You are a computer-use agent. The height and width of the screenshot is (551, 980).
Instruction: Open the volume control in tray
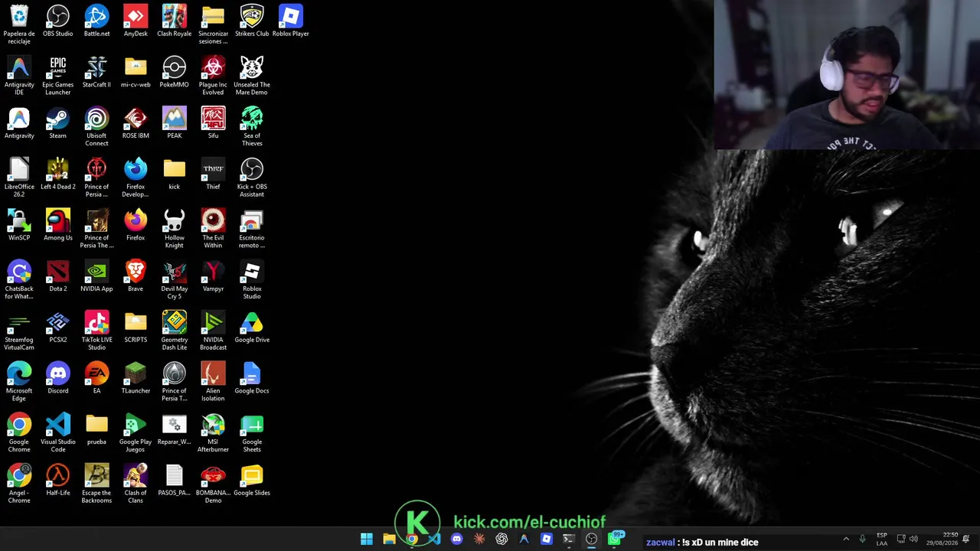tap(913, 540)
